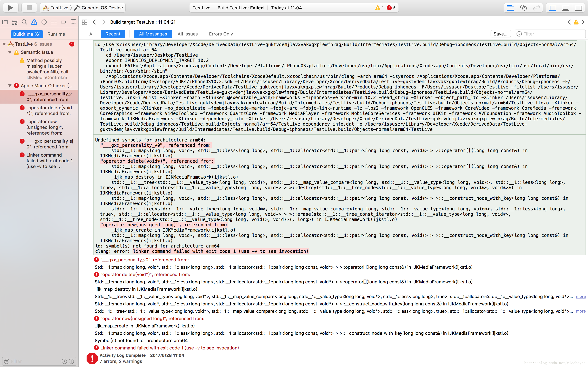This screenshot has width=588, height=367.
Task: Open the Report navigator speech bubble icon
Action: point(73,22)
